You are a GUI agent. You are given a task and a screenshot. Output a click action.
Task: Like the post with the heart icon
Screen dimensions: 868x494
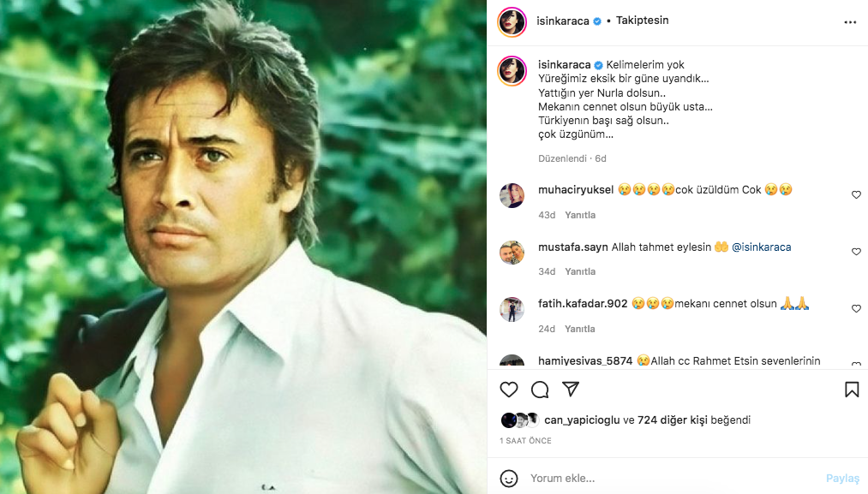tap(509, 389)
